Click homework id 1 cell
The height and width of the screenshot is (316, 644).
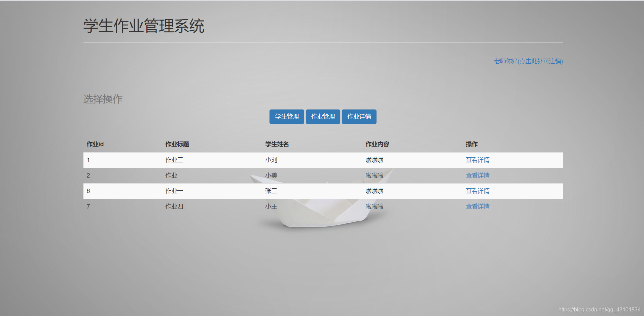pyautogui.click(x=88, y=160)
